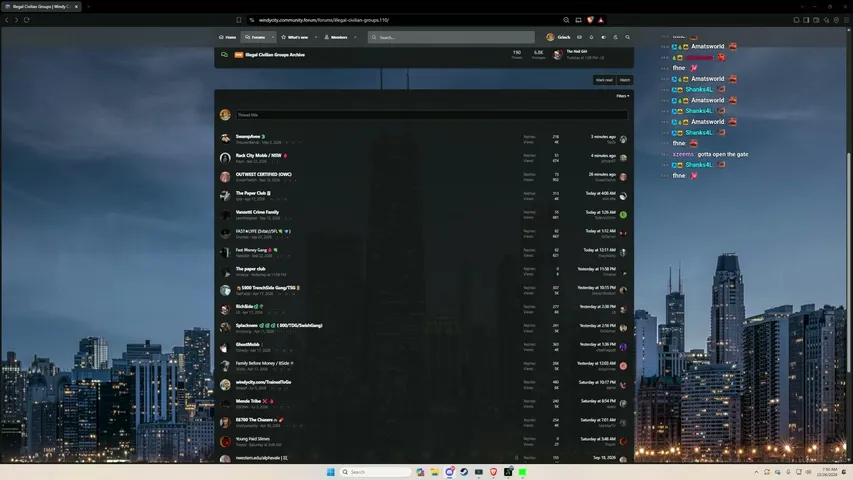This screenshot has height=480, width=853.
Task: Expand the Members dropdown arrow
Action: [x=355, y=37]
